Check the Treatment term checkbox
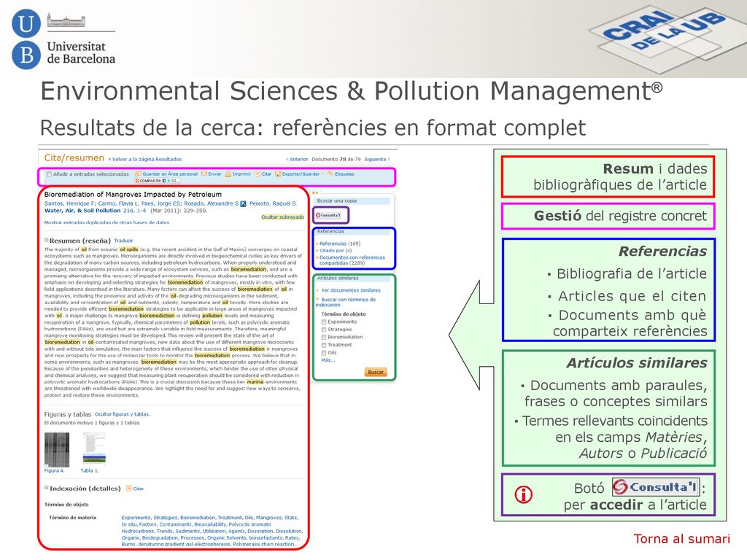747x560 pixels. coord(324,345)
